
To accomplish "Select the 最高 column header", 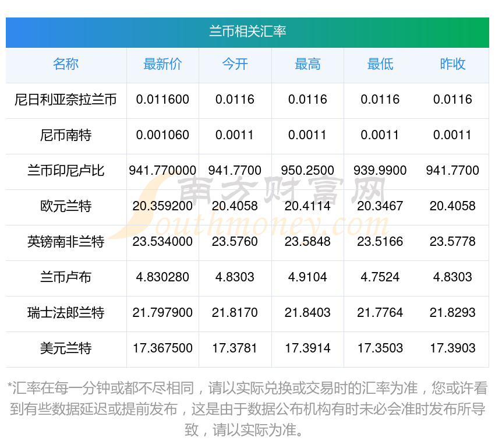I will pyautogui.click(x=307, y=64).
